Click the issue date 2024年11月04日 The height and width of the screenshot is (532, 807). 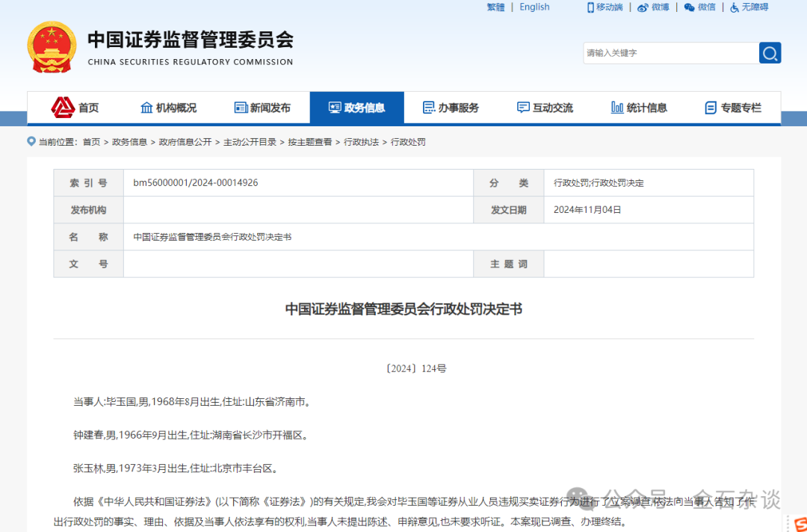(587, 210)
